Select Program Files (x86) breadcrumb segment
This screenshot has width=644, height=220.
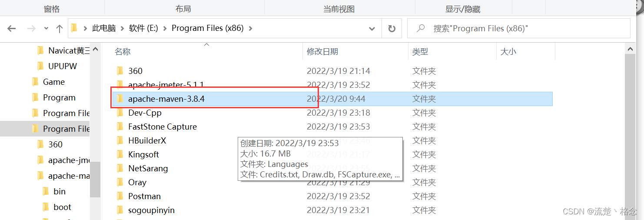click(x=208, y=28)
